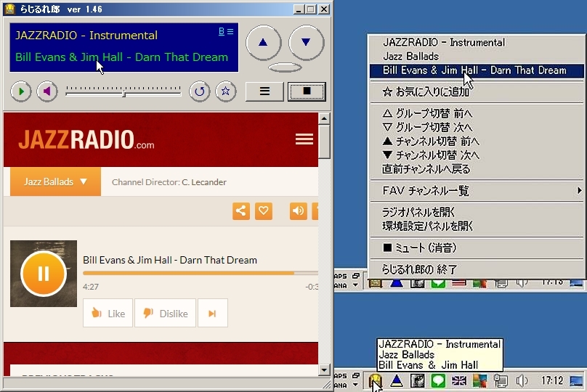Choose グループ切替 次へ in the context menu
This screenshot has height=392, width=587.
tap(477, 127)
